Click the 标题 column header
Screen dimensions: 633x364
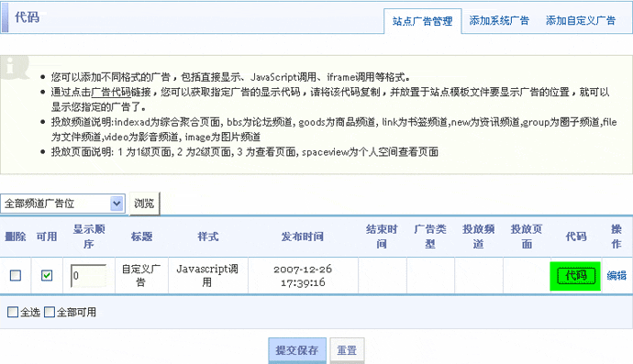pyautogui.click(x=141, y=237)
